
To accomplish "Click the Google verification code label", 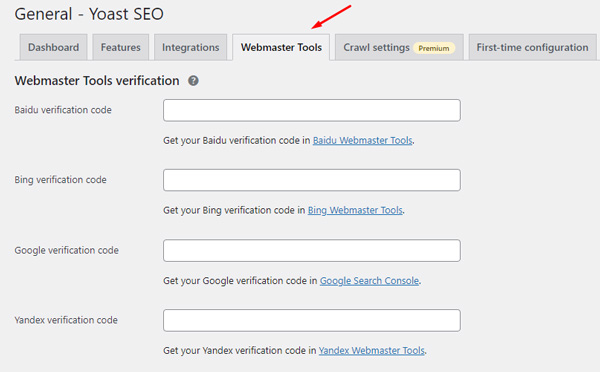I will [67, 250].
